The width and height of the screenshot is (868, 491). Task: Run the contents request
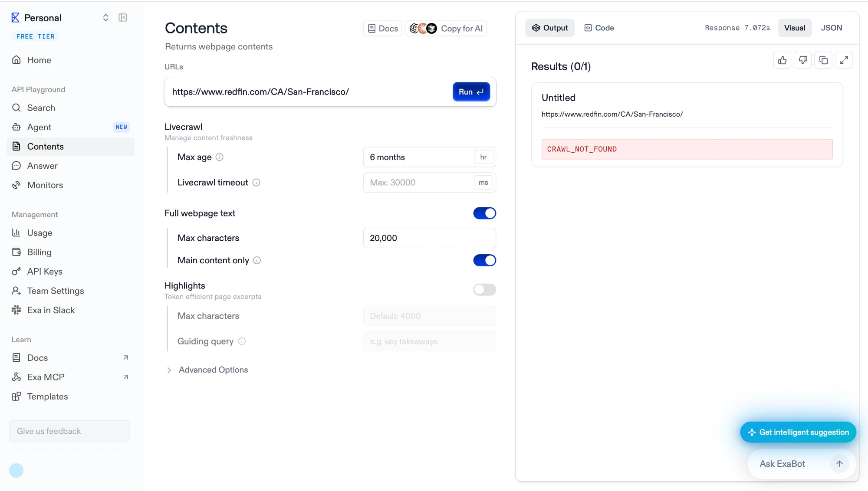point(471,92)
